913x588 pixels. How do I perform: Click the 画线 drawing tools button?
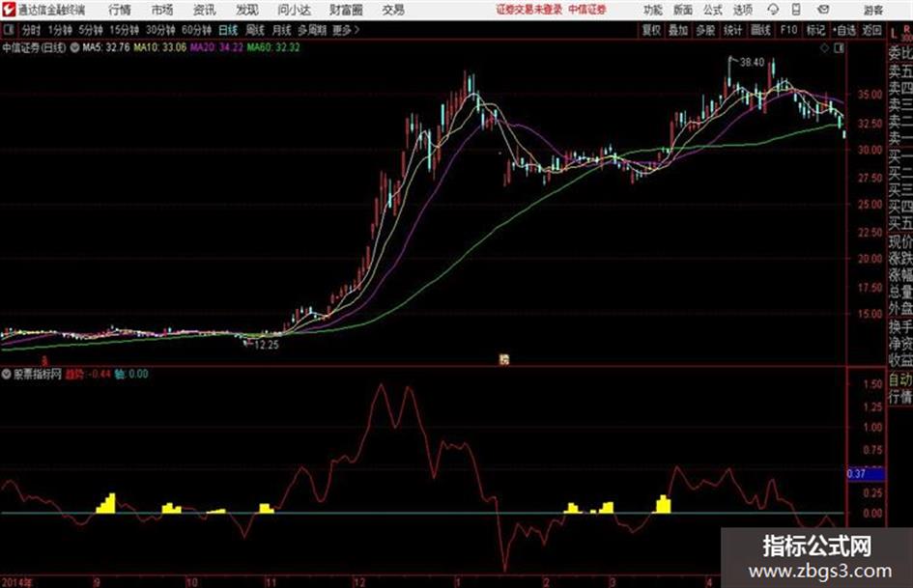coord(760,30)
